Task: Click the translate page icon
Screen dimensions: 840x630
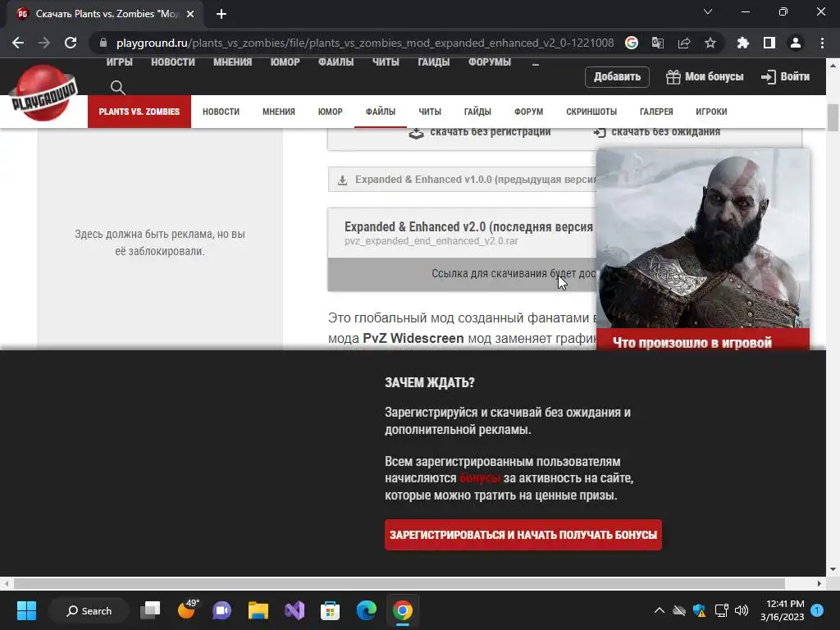Action: tap(658, 43)
